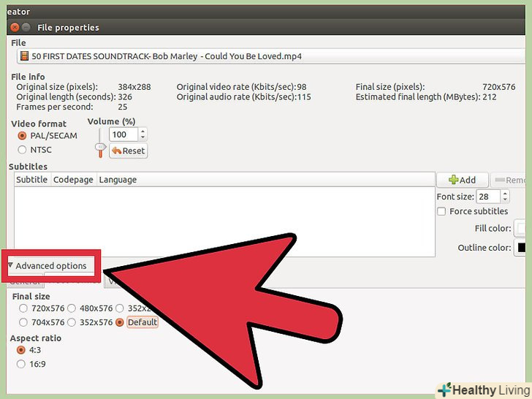Choose the 4:3 aspect ratio

pos(21,350)
